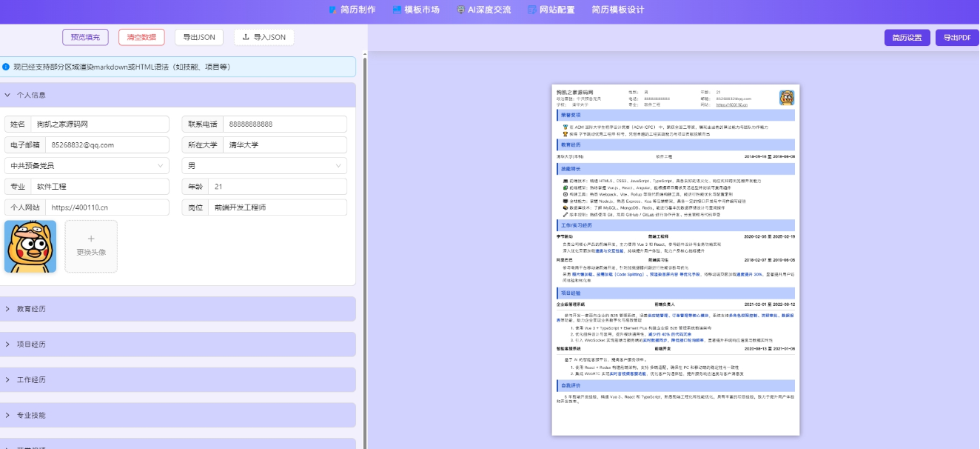Click the red 清空数据 button
This screenshot has width=980, height=449.
pos(141,37)
